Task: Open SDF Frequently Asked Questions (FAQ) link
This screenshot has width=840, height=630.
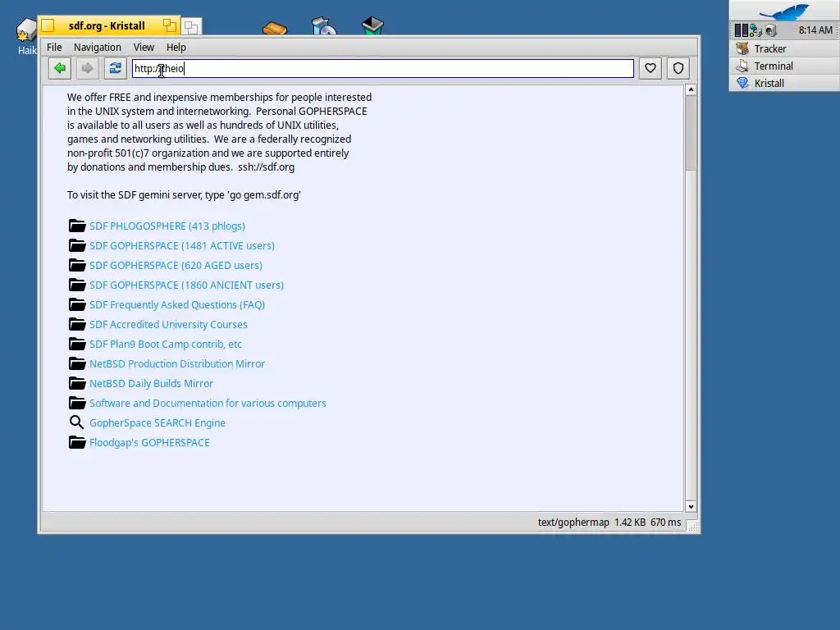Action: 177,305
